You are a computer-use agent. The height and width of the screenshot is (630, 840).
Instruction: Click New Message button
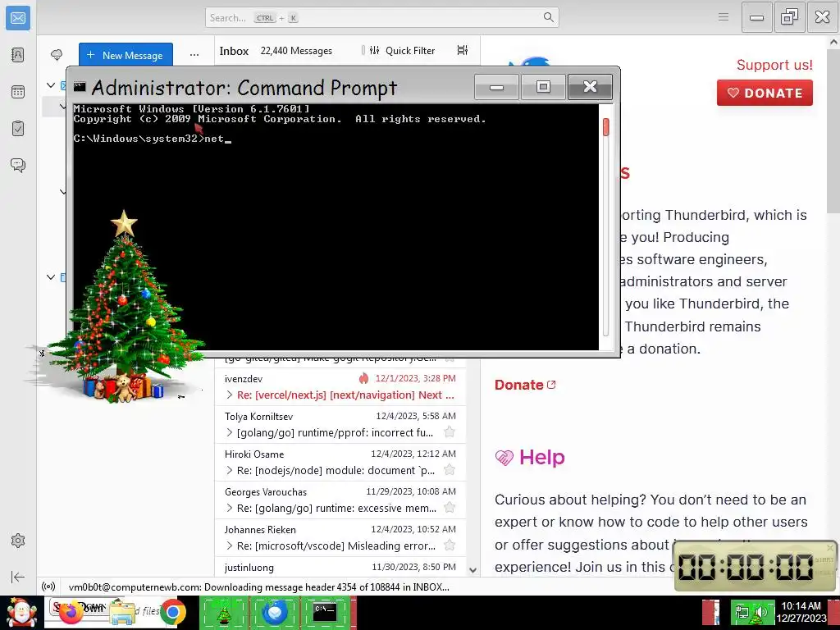(x=126, y=55)
